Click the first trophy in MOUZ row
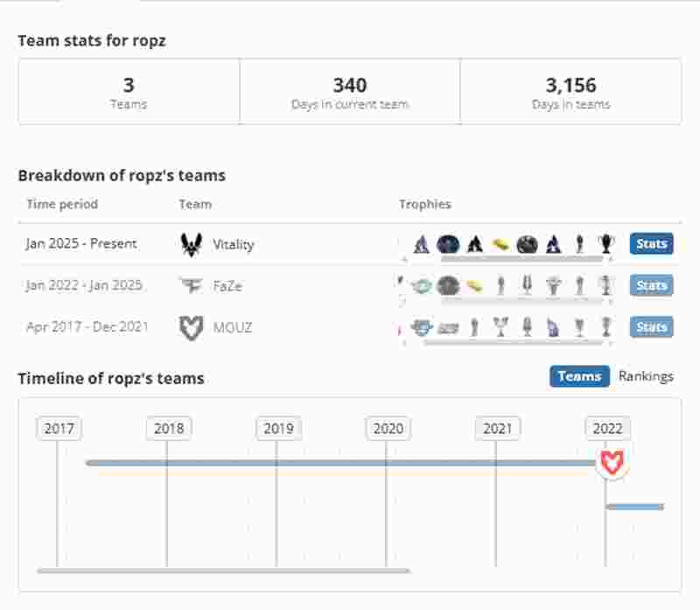 click(422, 327)
